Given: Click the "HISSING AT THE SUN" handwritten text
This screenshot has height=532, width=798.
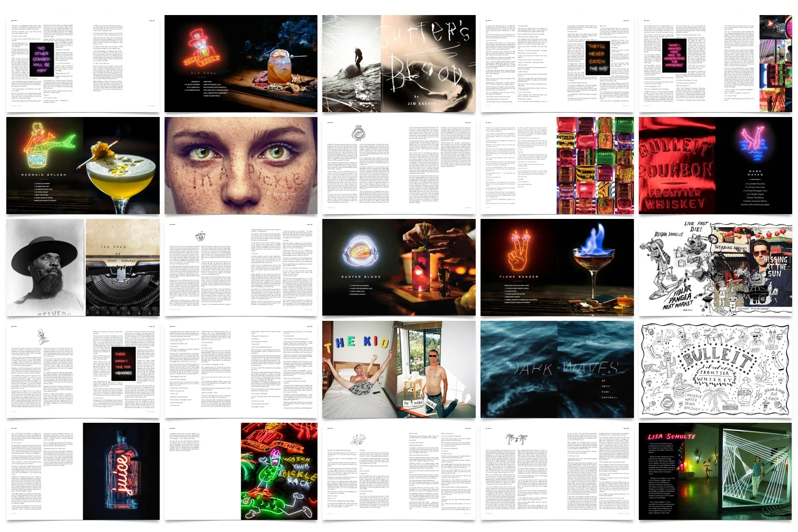Looking at the screenshot, I should [x=775, y=266].
